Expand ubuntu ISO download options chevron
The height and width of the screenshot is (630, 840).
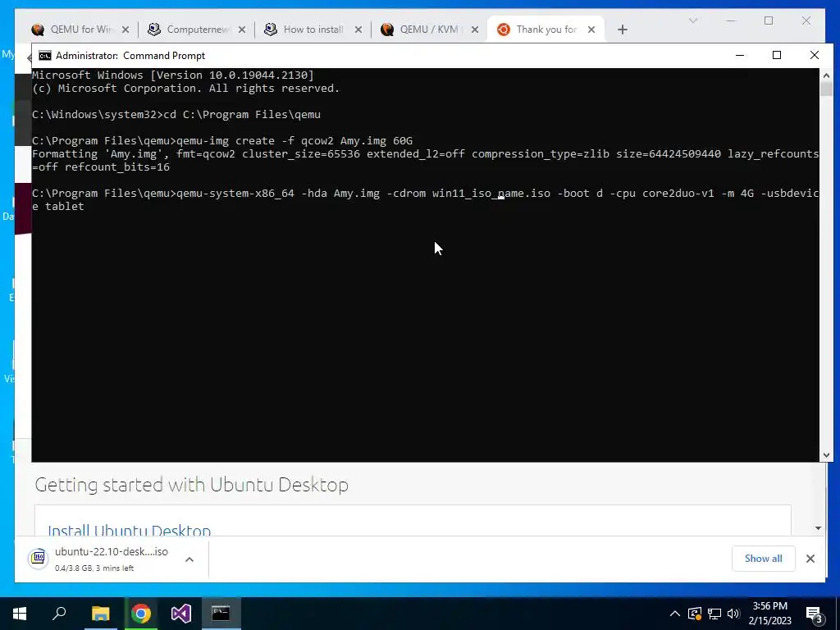[x=189, y=559]
